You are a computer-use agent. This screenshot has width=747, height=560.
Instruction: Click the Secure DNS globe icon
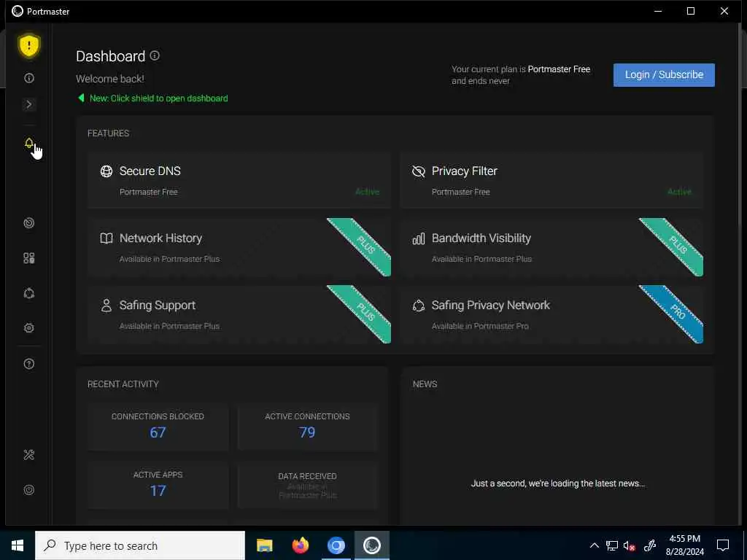(107, 171)
